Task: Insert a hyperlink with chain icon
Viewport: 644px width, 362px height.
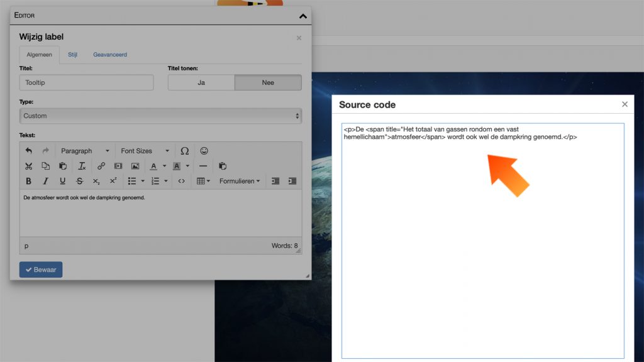Action: tap(101, 166)
